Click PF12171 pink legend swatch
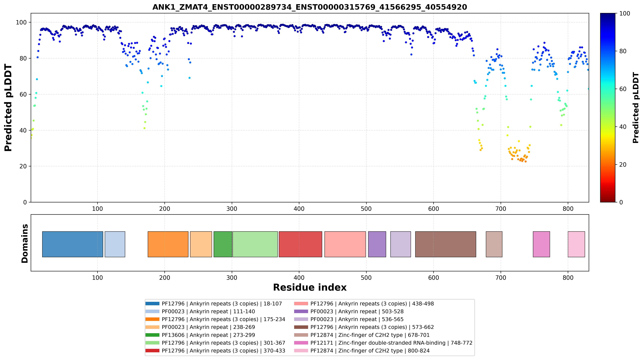The width and height of the screenshot is (644, 360). click(301, 343)
